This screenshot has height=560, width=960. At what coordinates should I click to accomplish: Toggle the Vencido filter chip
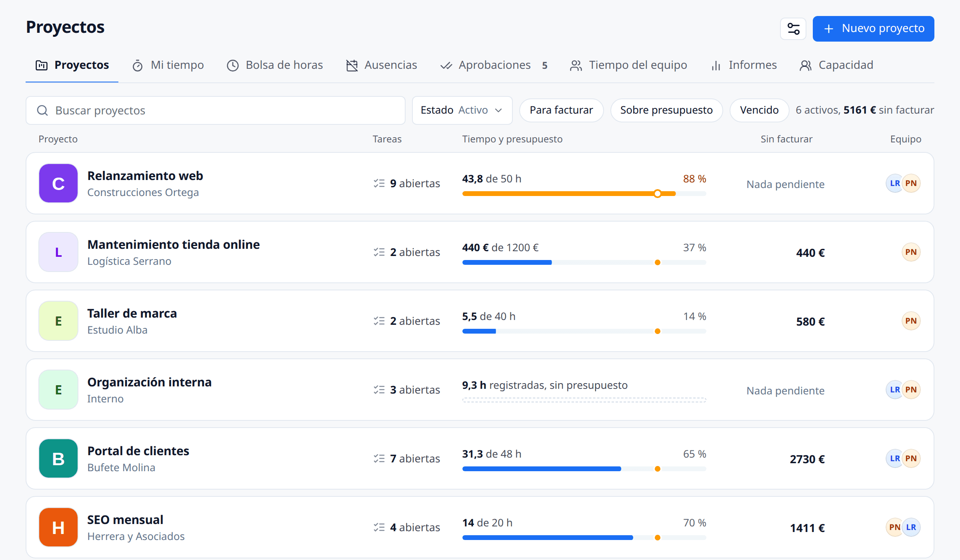[759, 110]
